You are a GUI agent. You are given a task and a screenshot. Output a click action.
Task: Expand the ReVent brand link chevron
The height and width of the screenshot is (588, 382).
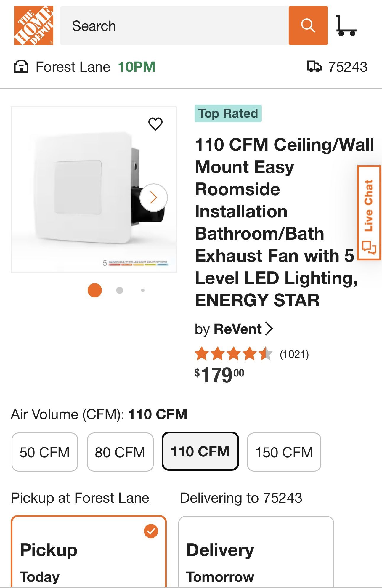pyautogui.click(x=269, y=329)
